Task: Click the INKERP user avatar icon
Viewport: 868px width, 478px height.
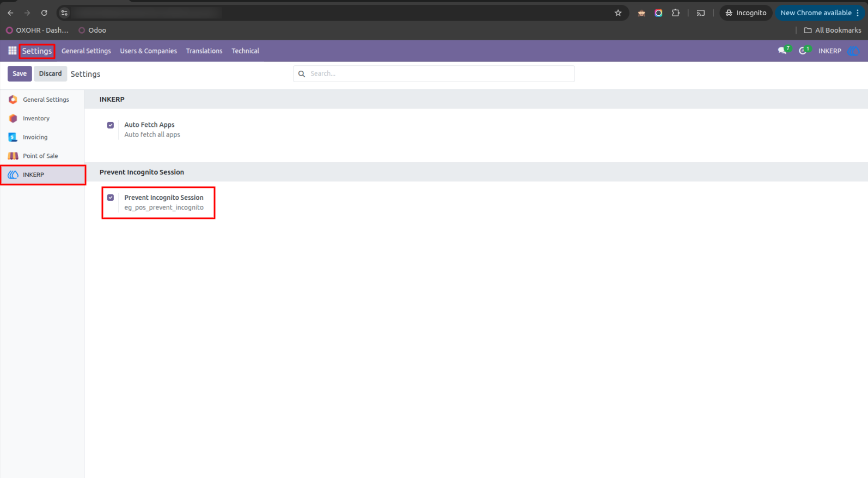Action: coord(854,51)
